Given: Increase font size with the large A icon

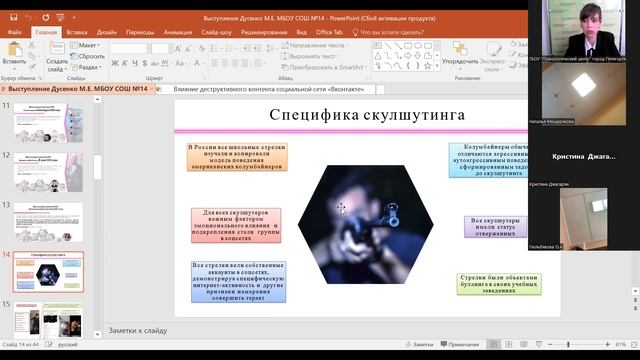Looking at the screenshot, I should [178, 49].
